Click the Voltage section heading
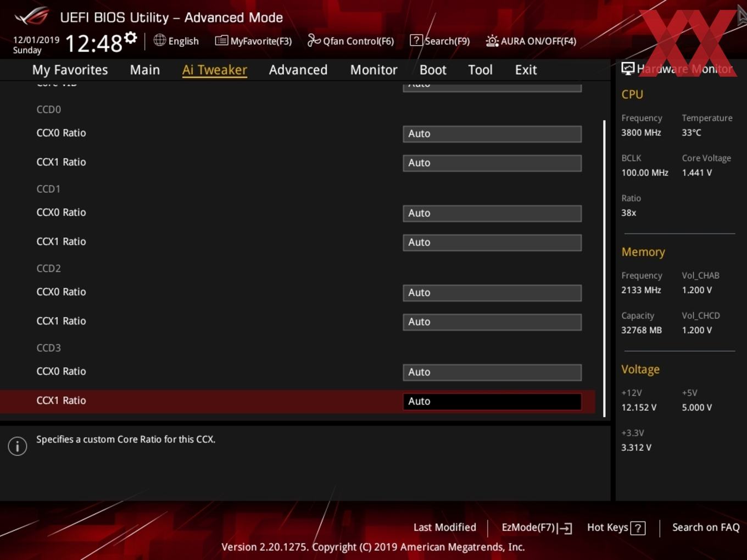This screenshot has height=560, width=747. coord(640,369)
